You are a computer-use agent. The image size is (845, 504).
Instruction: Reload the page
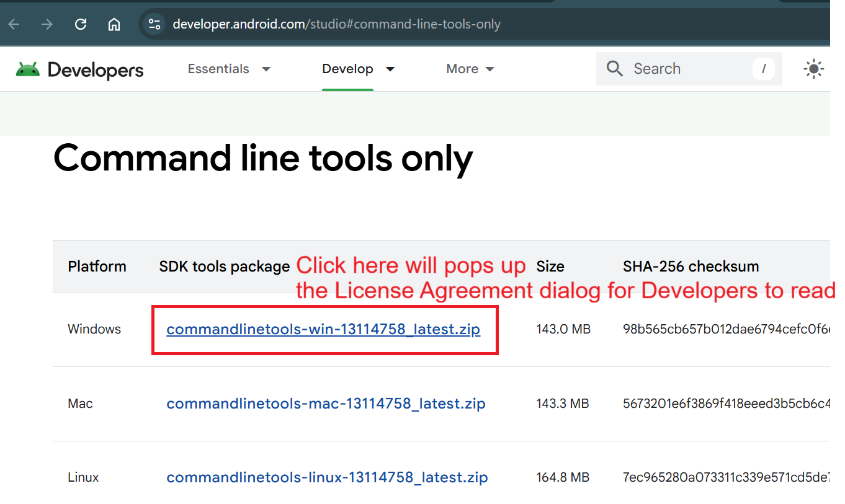[x=81, y=24]
